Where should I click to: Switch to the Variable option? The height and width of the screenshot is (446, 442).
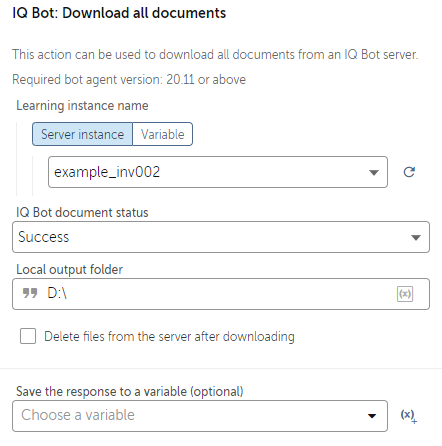point(163,134)
